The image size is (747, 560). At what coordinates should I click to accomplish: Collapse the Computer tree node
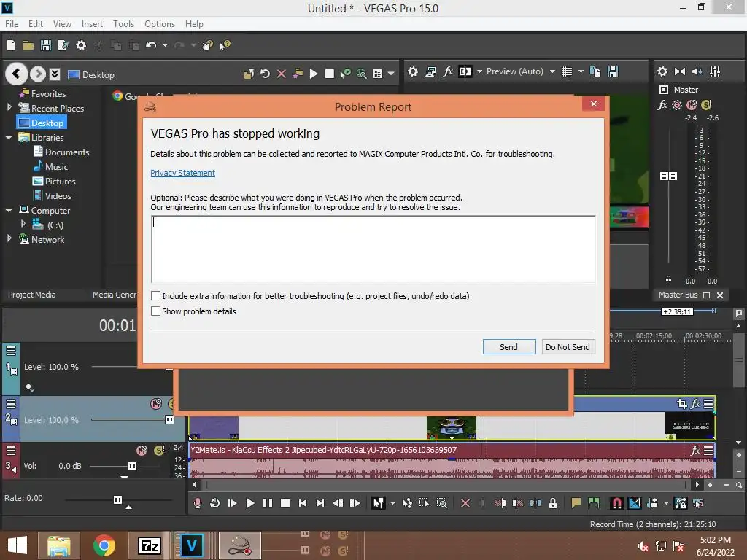[9, 210]
